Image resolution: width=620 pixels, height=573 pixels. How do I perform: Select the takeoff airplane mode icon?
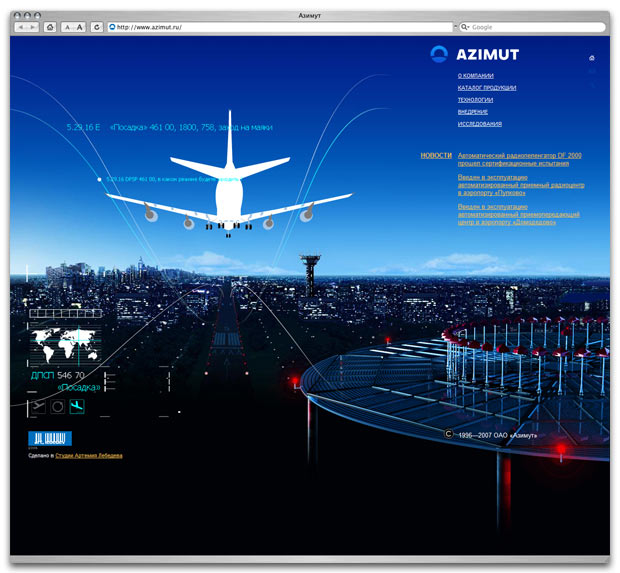38,407
